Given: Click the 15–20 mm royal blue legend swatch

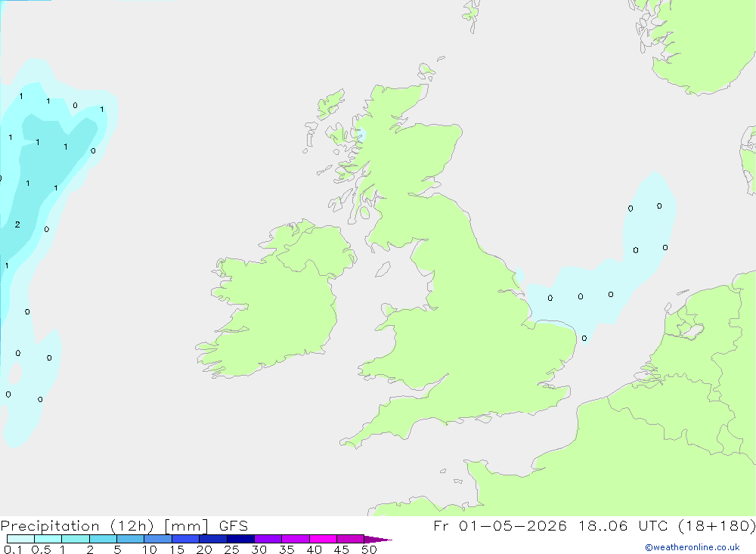Looking at the screenshot, I should click(185, 539).
